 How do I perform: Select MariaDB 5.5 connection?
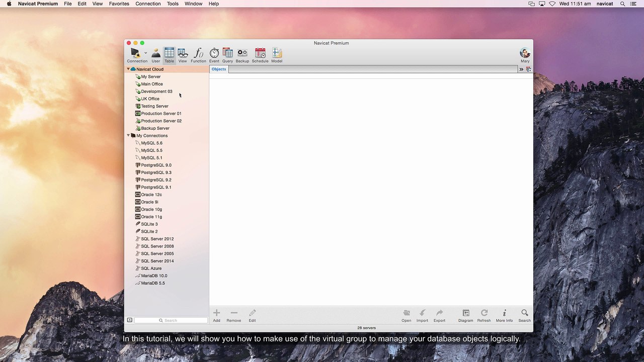pos(153,283)
